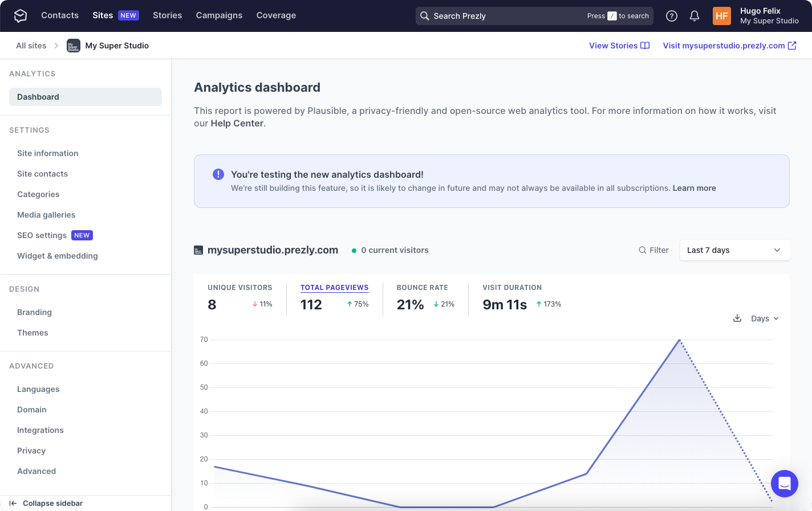812x511 pixels.
Task: Select the Total Pageviews metric
Action: click(335, 299)
